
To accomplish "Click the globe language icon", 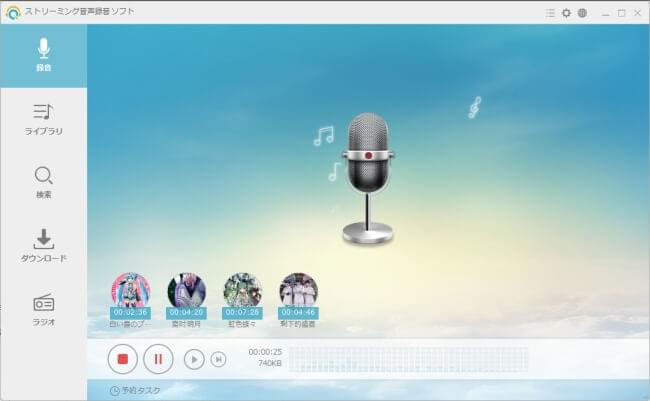I will pos(582,13).
